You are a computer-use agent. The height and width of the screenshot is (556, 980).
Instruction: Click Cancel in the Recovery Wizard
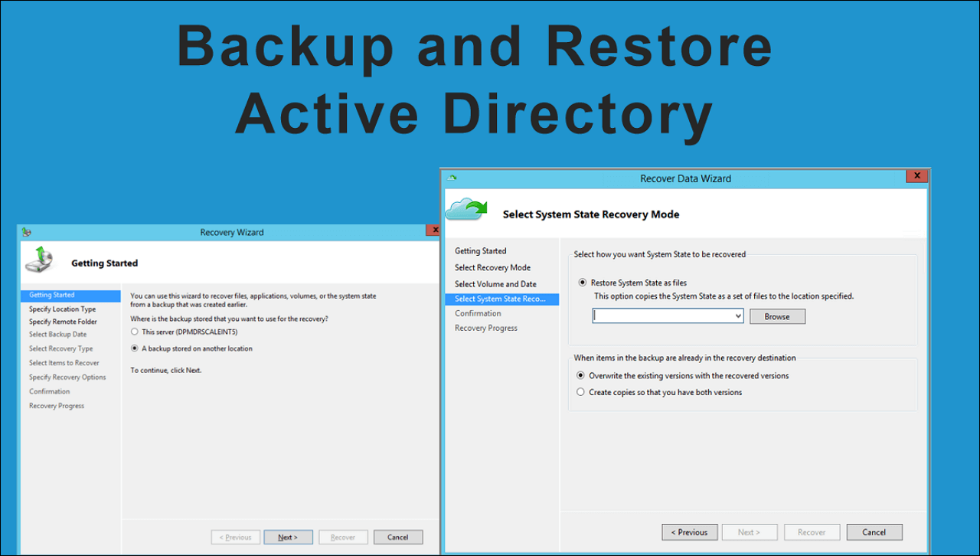(x=398, y=537)
